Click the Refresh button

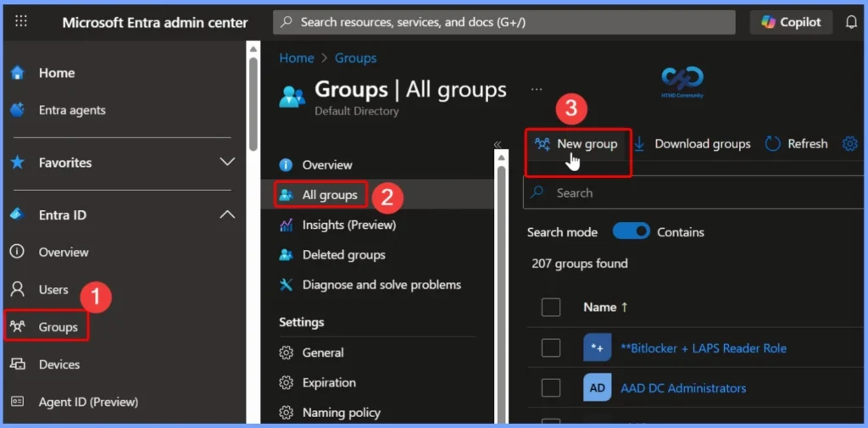pyautogui.click(x=796, y=144)
